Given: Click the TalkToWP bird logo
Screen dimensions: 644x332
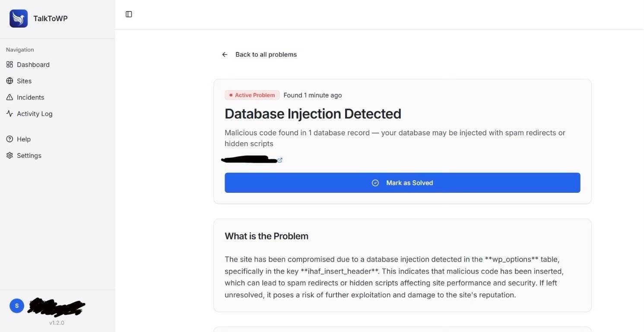Looking at the screenshot, I should click(x=19, y=19).
